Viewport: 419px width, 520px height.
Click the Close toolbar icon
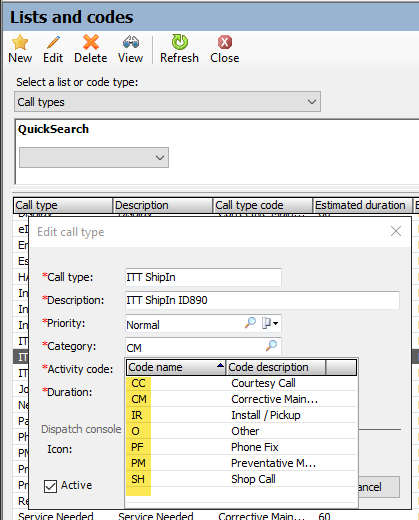point(225,42)
